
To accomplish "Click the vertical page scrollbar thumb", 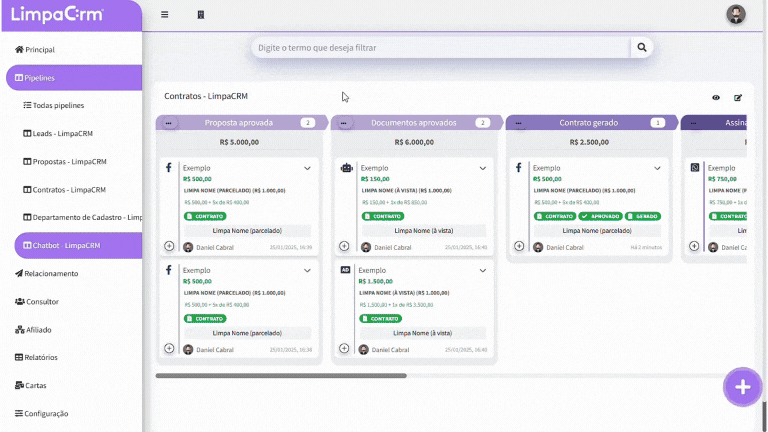I will [764, 416].
